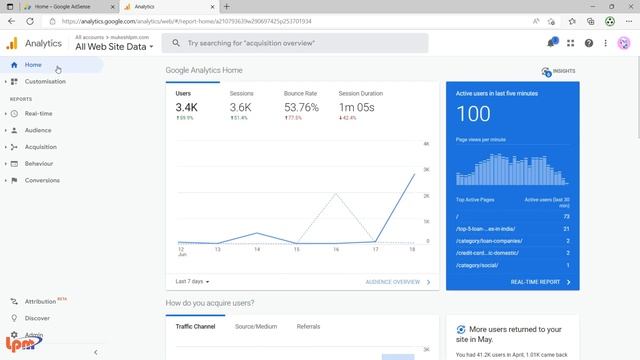Open the help question mark icon
The image size is (640, 360).
pos(589,43)
